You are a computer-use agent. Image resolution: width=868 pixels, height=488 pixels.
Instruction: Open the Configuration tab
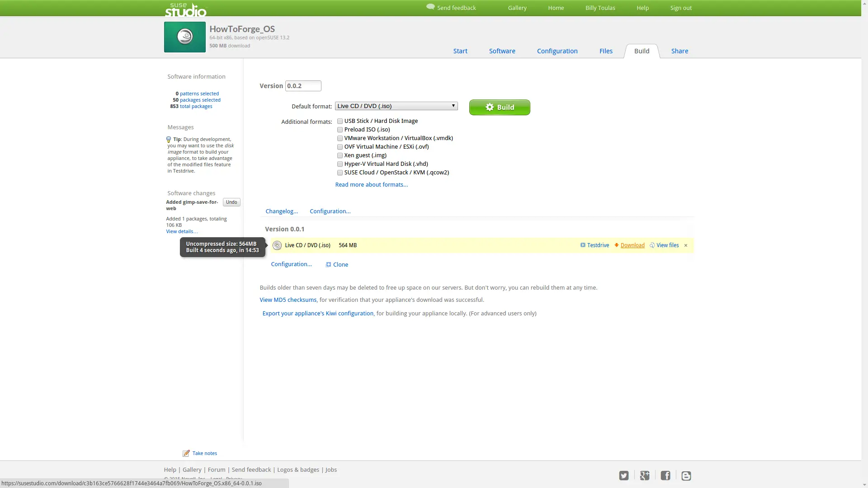coord(557,51)
